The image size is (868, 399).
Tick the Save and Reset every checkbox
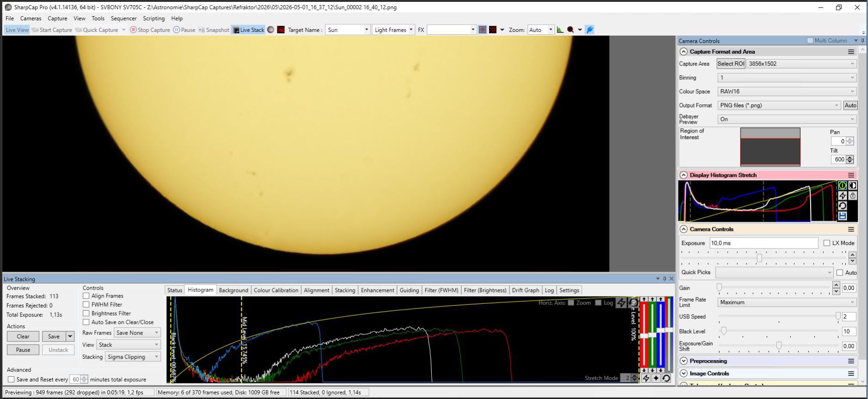pos(11,379)
